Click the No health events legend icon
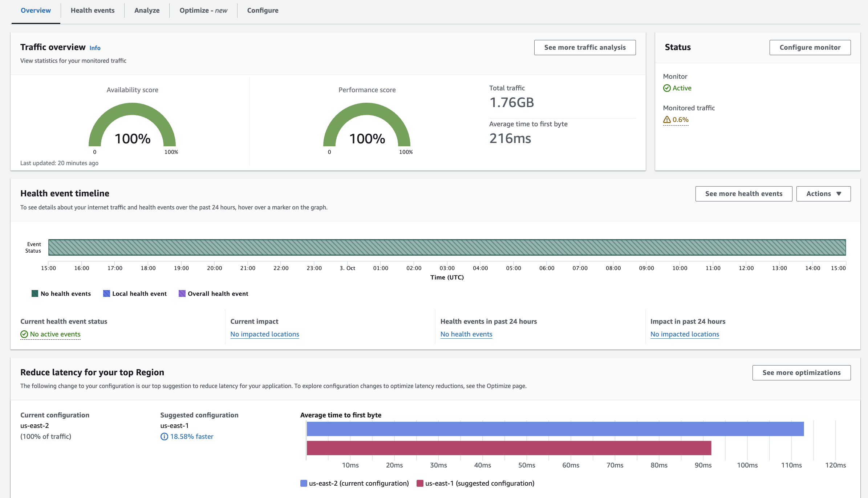 click(x=35, y=294)
